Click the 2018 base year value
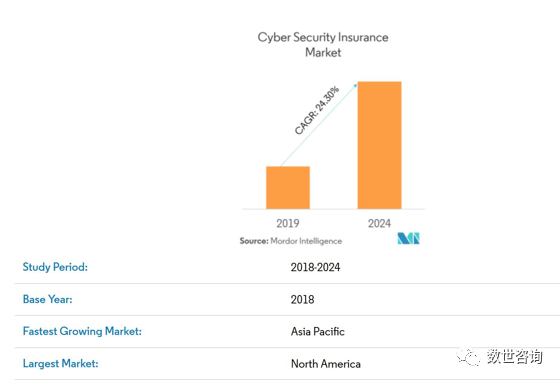 (x=302, y=300)
